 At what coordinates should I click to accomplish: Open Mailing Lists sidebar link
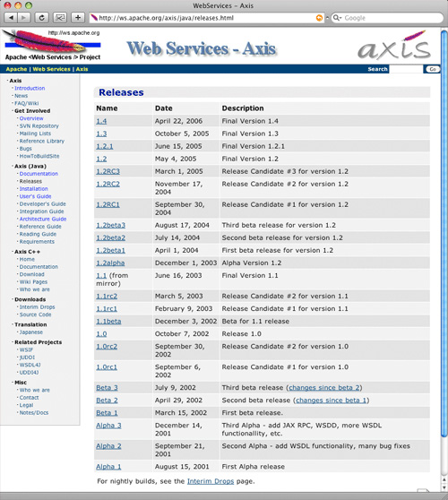tap(35, 134)
